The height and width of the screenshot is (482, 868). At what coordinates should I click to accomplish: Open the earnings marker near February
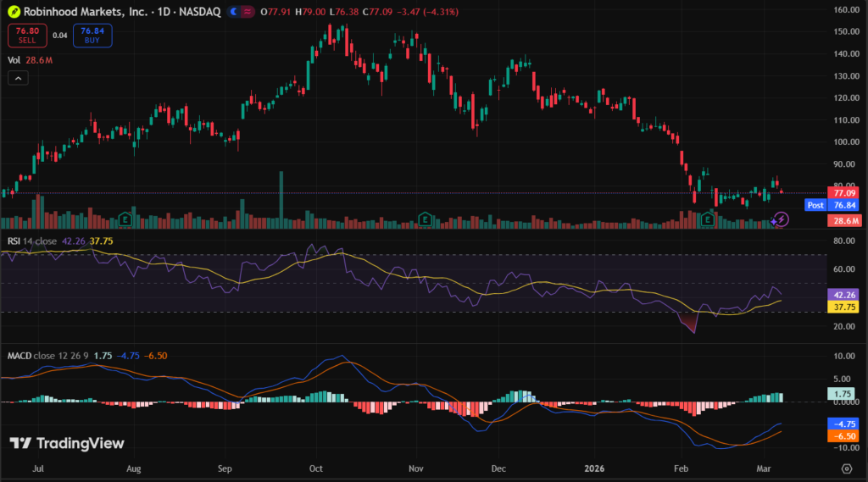point(707,219)
